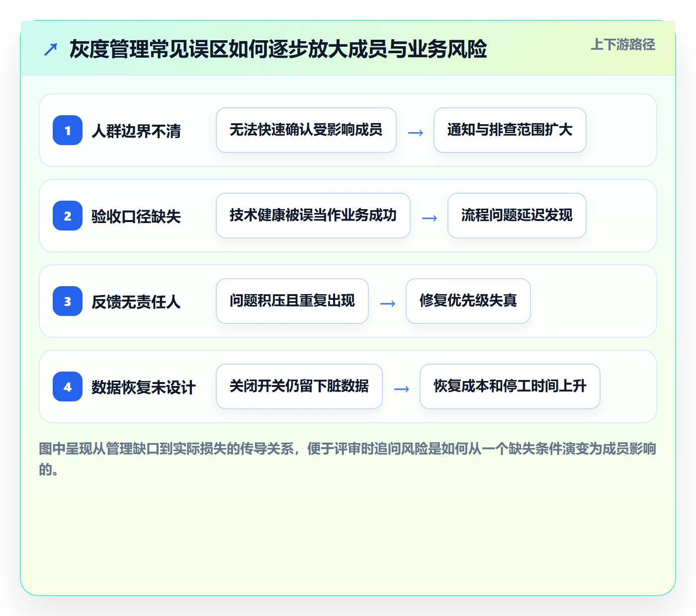Click the number 2 badge
696x616 pixels.
(68, 216)
